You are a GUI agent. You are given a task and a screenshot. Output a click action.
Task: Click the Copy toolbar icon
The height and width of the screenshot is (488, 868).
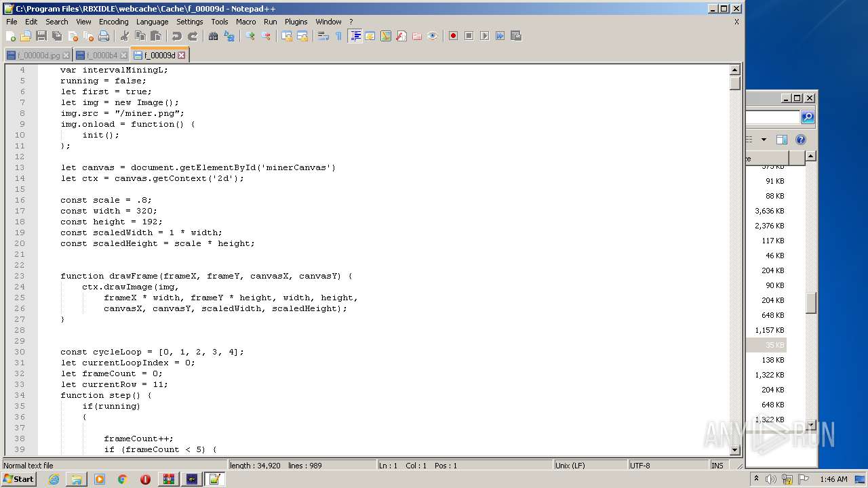click(140, 36)
